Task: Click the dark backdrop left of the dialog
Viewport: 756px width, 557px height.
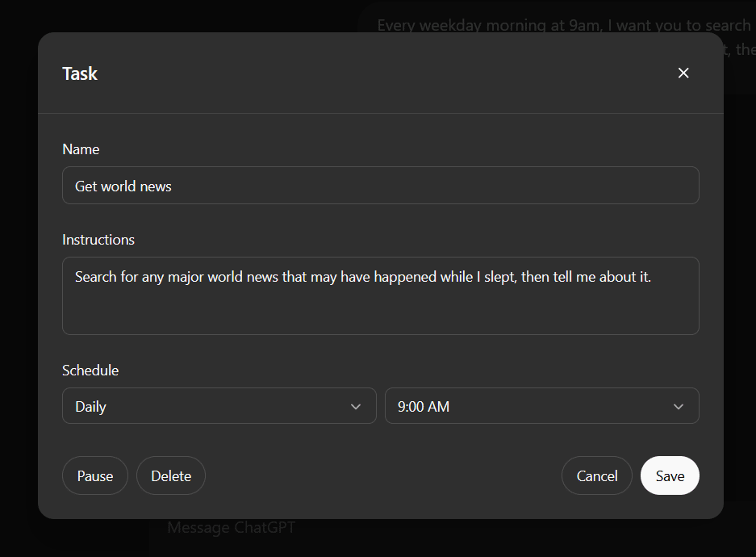Action: (18, 283)
